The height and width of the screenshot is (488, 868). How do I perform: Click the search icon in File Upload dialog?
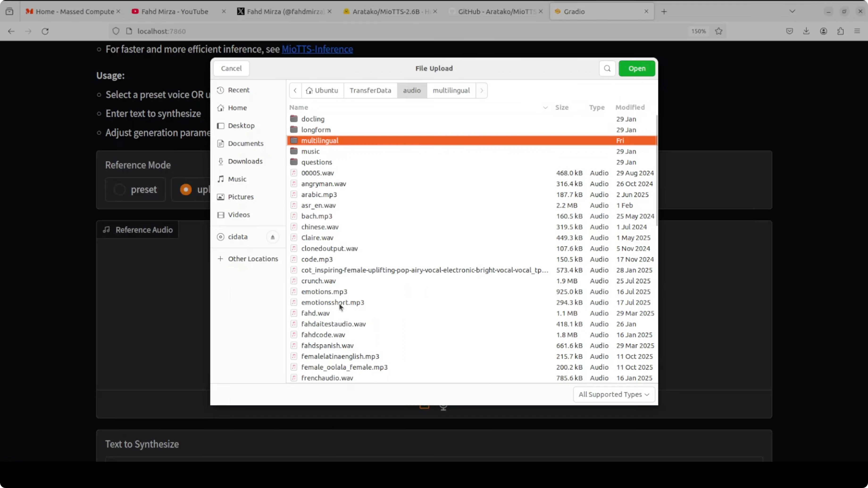pyautogui.click(x=607, y=68)
